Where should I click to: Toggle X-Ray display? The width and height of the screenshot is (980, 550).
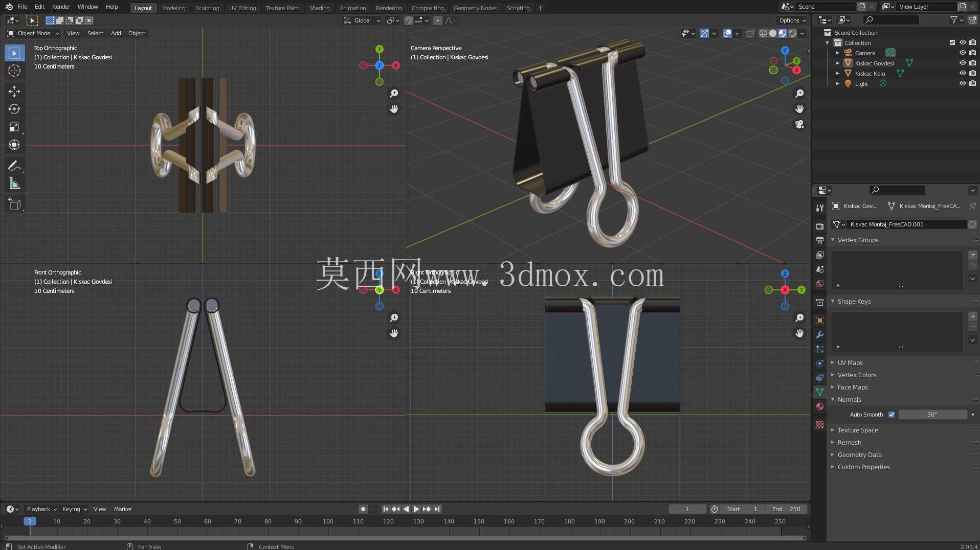750,33
